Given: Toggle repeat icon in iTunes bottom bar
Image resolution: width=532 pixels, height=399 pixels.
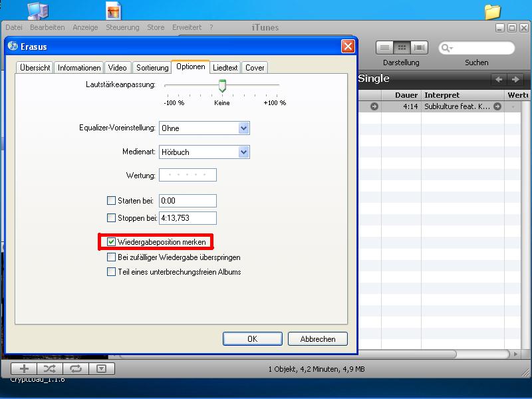Looking at the screenshot, I should click(x=76, y=368).
